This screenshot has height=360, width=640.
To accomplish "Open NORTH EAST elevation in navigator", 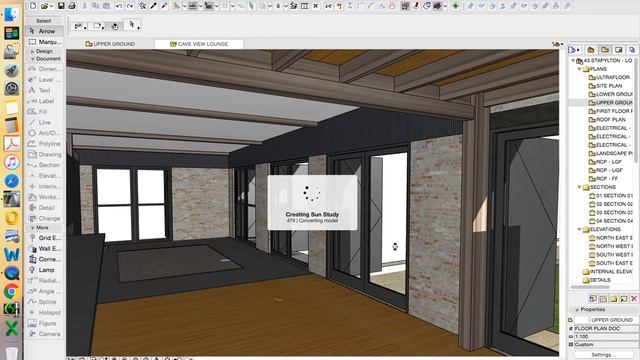I will tap(611, 238).
